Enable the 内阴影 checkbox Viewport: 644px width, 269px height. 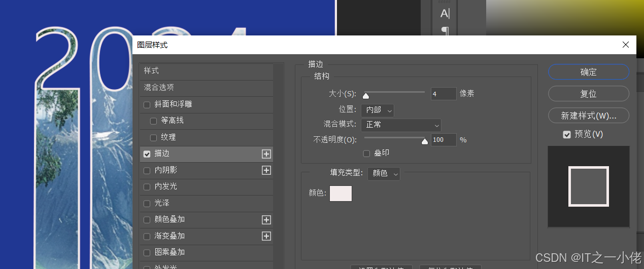point(147,170)
